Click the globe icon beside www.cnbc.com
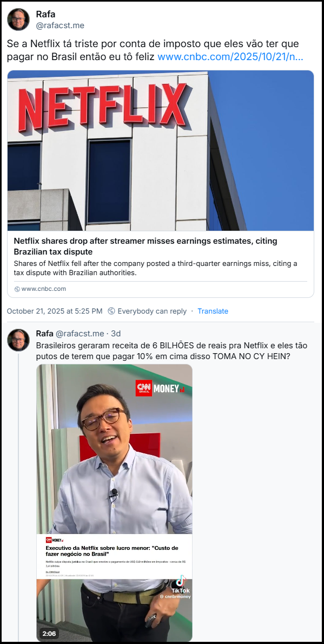 (x=17, y=289)
